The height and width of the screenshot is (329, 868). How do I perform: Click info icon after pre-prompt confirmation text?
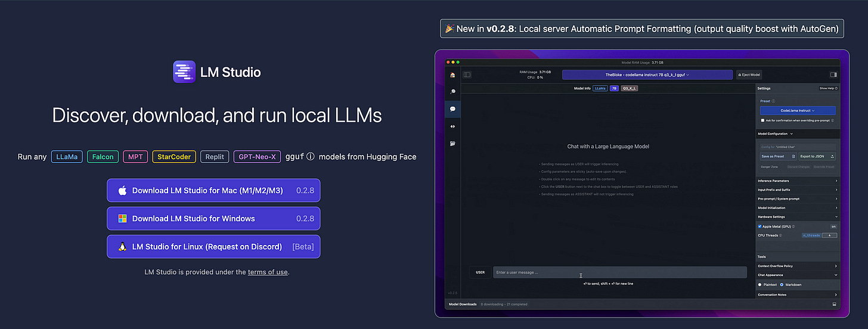tap(832, 120)
